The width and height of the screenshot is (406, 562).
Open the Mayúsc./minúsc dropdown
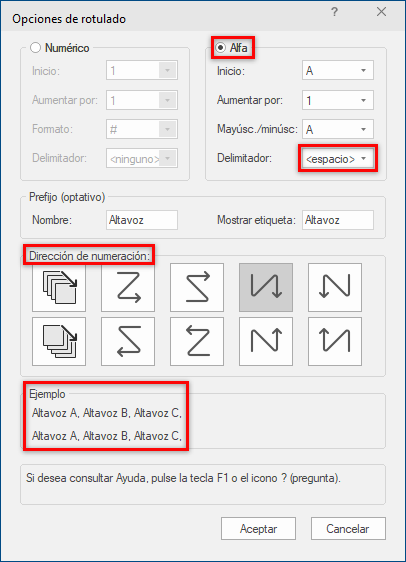pos(338,129)
